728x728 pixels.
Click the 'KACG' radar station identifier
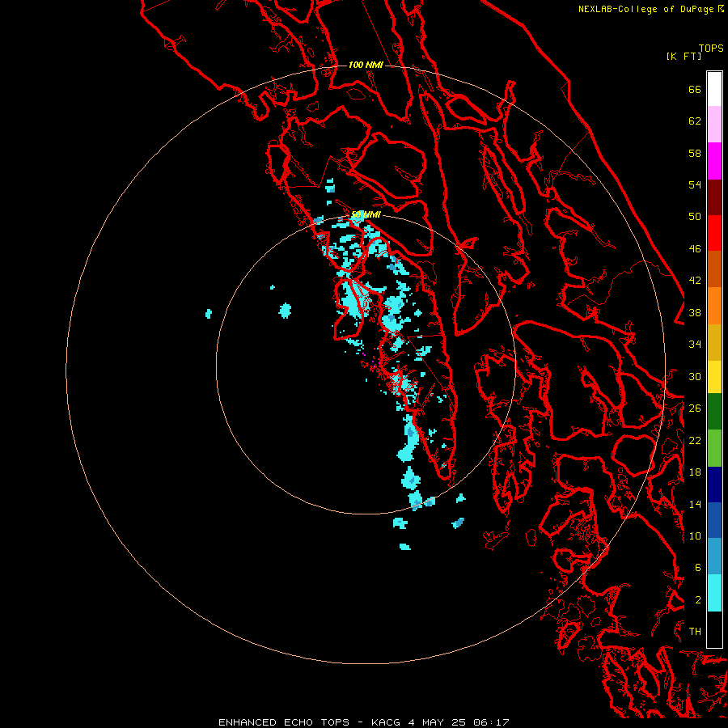386,722
